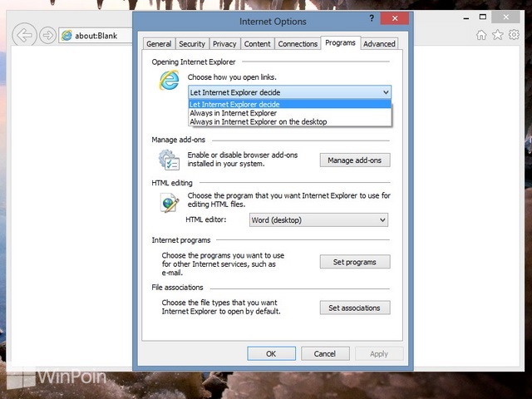Select the Programs tab
The image size is (532, 399).
coord(340,42)
